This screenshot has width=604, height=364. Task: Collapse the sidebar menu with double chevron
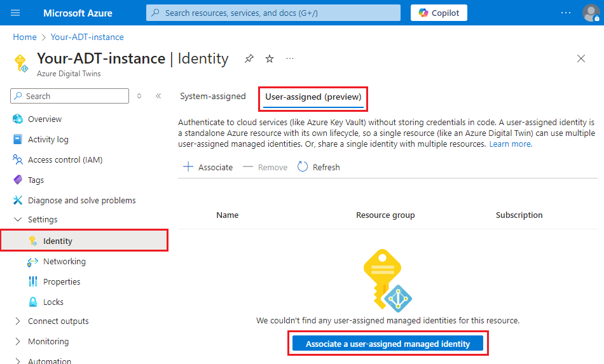pos(158,96)
